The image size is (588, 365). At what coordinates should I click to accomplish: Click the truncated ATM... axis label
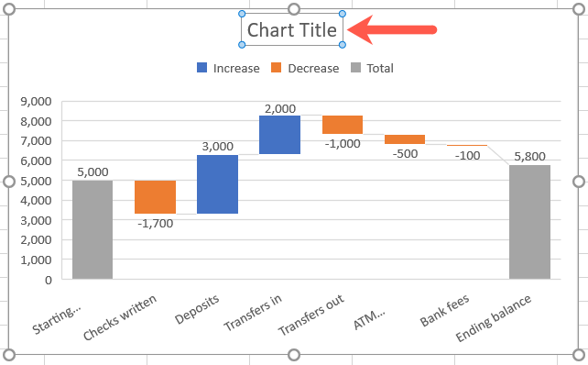369,319
